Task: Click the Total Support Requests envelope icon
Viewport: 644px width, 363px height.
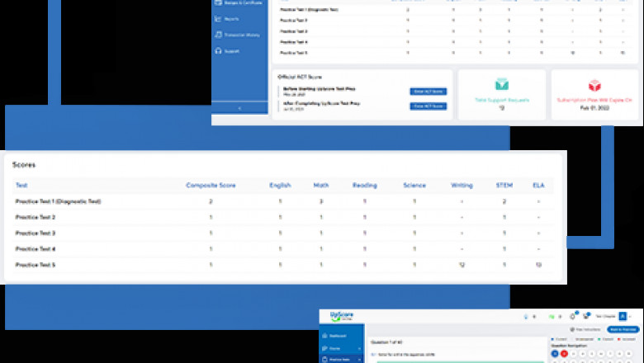Action: (501, 85)
